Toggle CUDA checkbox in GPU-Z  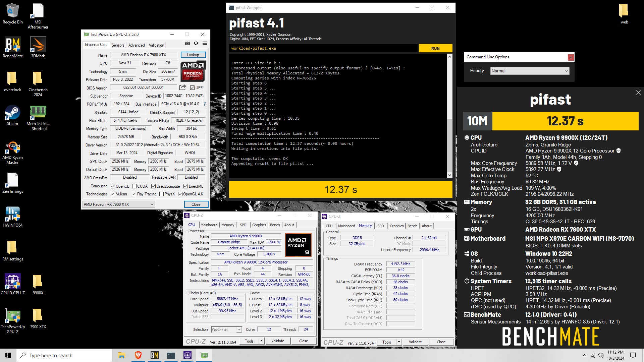point(134,186)
